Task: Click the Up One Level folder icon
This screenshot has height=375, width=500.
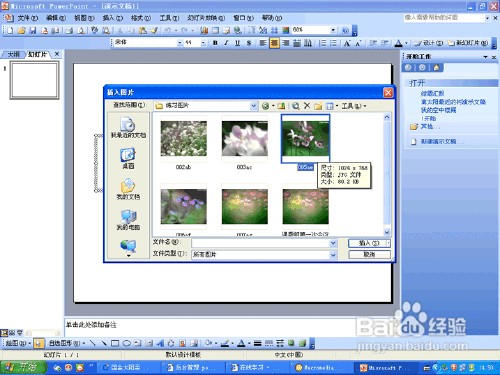Action: point(281,106)
